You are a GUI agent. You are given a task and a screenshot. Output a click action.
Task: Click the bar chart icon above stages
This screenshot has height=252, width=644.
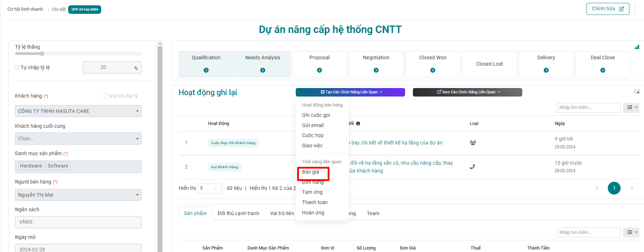637,47
